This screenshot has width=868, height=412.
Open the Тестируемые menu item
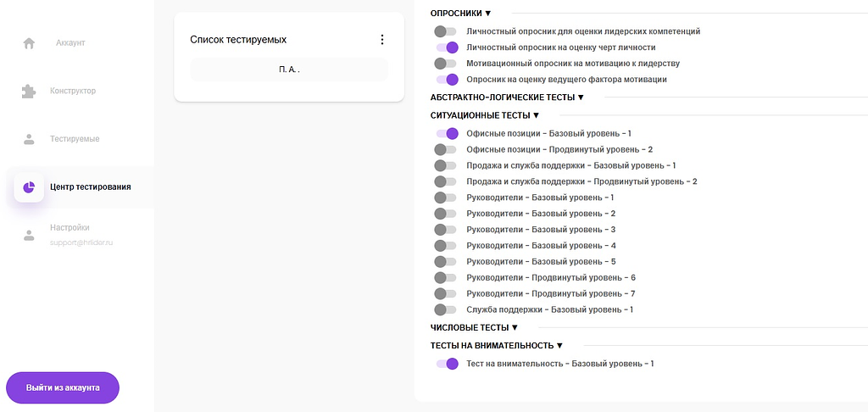click(x=75, y=139)
